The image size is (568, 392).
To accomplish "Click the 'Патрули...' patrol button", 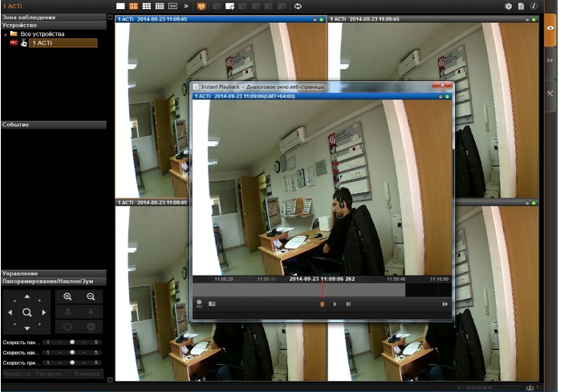I will pos(52,373).
